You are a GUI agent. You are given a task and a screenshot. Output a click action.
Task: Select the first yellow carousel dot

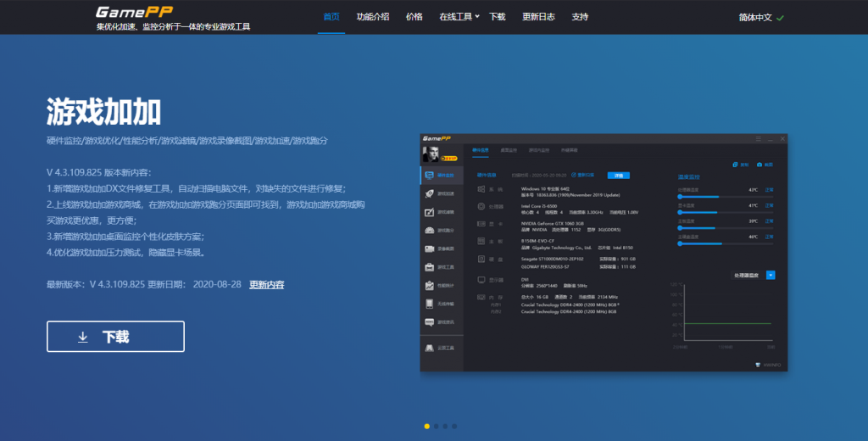coord(427,426)
